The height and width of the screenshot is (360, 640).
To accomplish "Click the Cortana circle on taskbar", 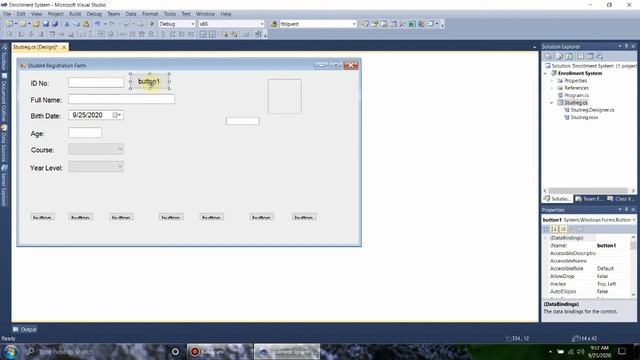I will pyautogui.click(x=175, y=351).
